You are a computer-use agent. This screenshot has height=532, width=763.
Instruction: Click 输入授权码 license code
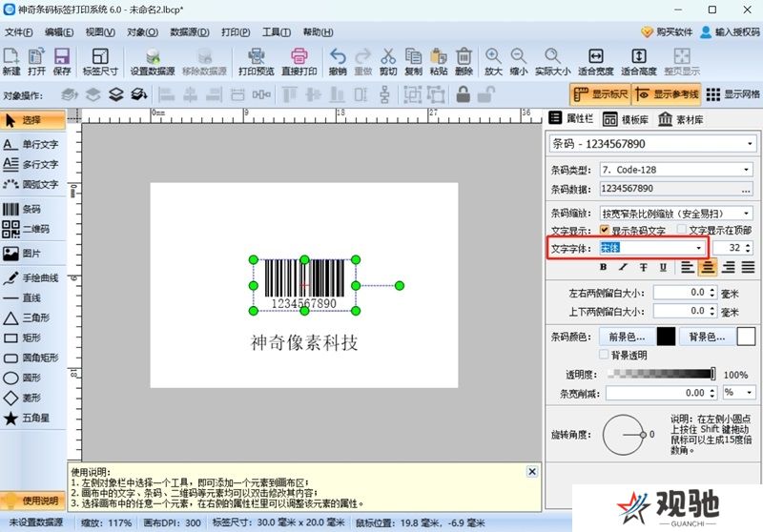click(x=730, y=32)
